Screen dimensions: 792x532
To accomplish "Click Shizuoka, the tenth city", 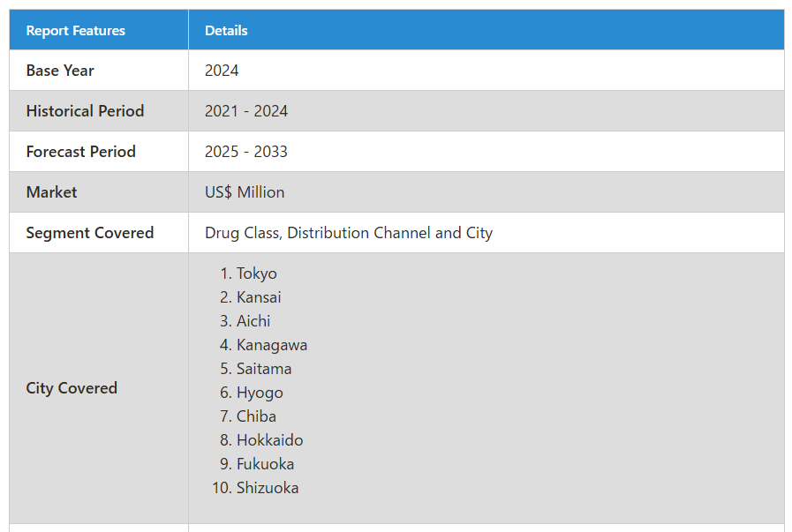I will 268,488.
